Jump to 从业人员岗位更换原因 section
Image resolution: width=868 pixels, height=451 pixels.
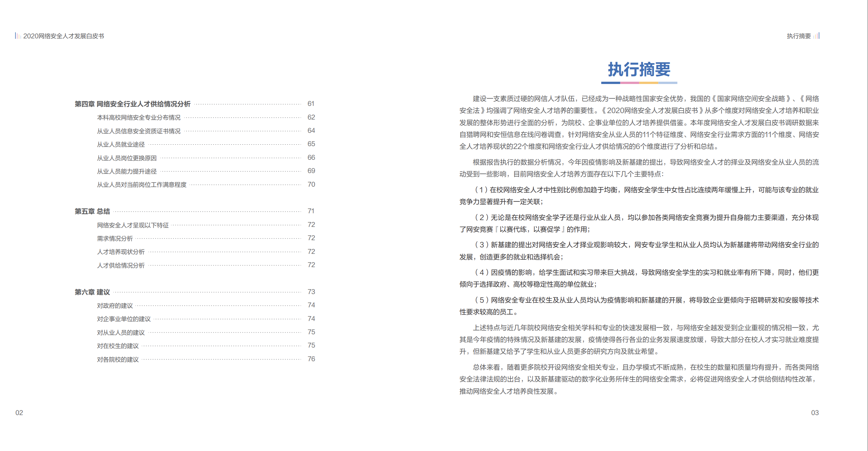pos(126,157)
